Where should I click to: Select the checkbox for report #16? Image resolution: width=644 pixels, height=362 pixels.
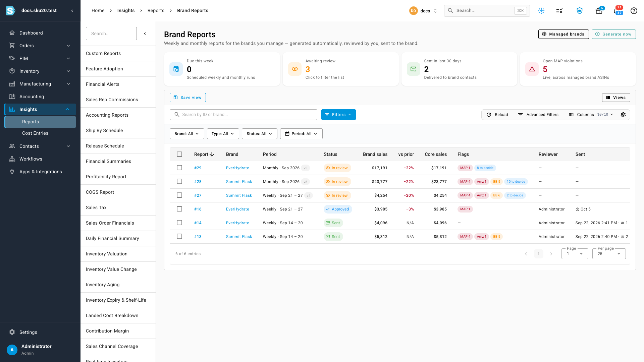pos(179,209)
